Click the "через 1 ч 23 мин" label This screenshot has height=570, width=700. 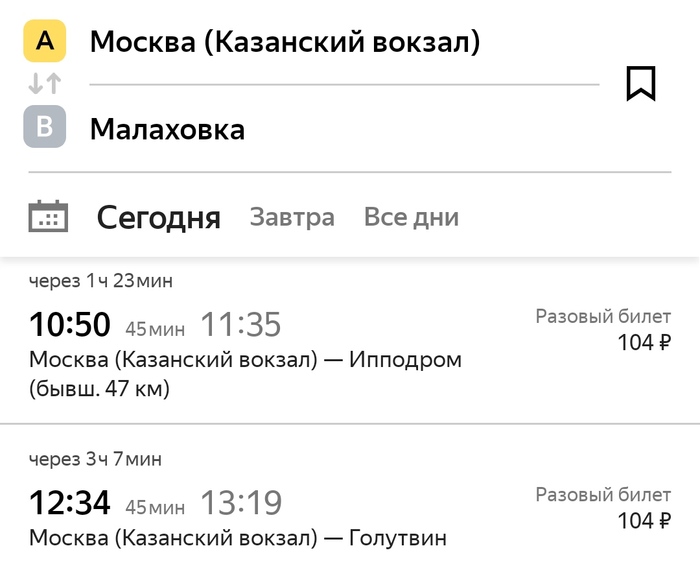(x=101, y=281)
